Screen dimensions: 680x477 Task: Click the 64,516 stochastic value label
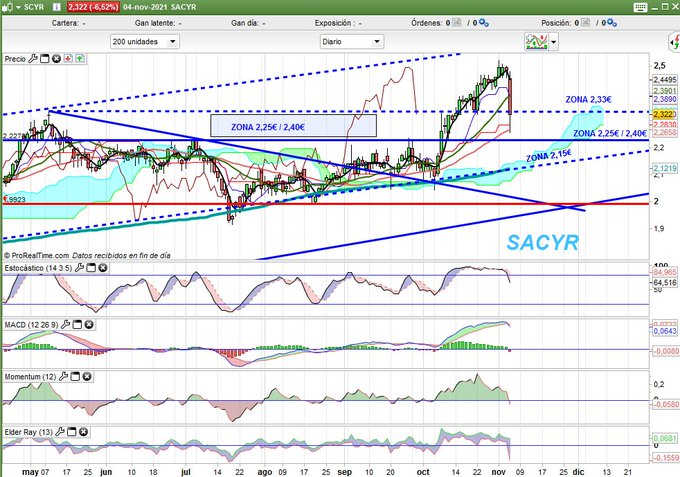(664, 283)
